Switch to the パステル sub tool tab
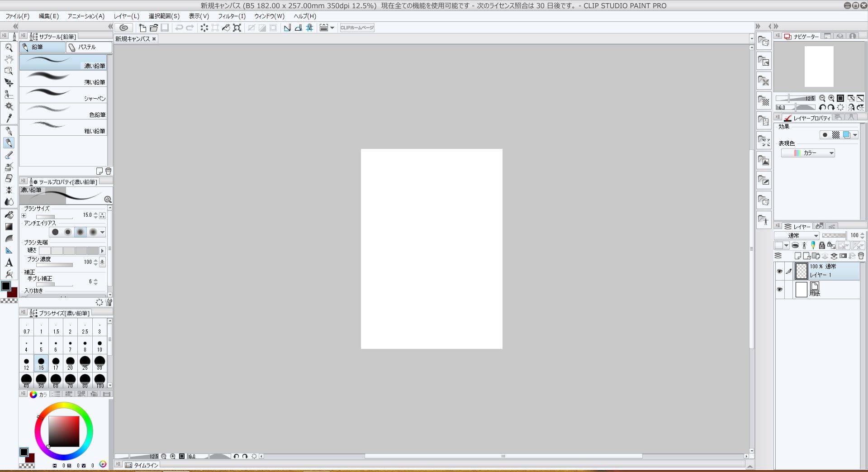The image size is (868, 472). [x=88, y=47]
